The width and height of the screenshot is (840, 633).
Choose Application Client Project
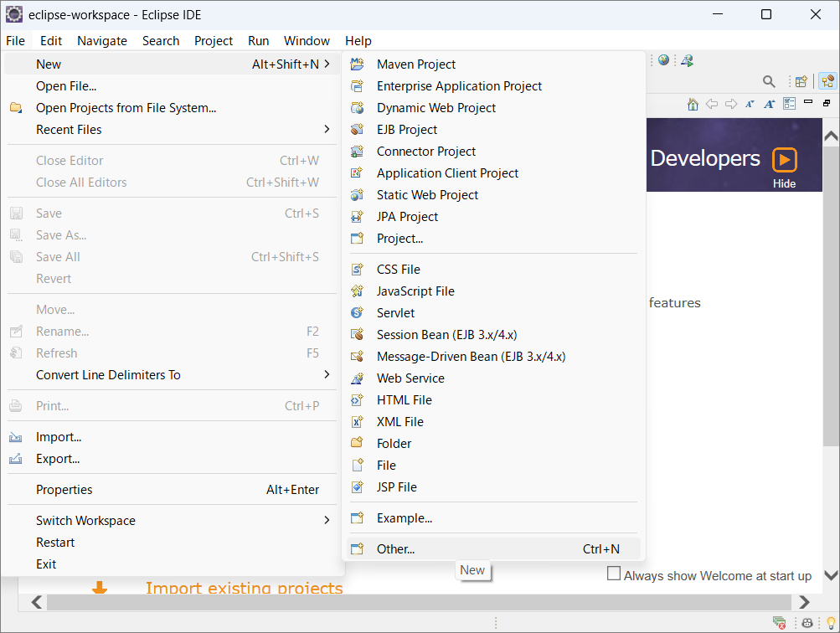(492, 173)
